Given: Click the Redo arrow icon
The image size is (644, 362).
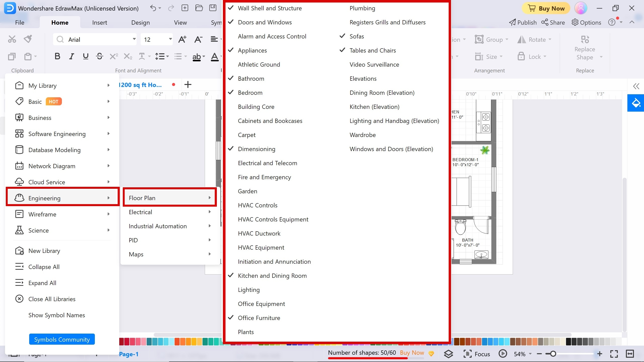Looking at the screenshot, I should pos(171,8).
